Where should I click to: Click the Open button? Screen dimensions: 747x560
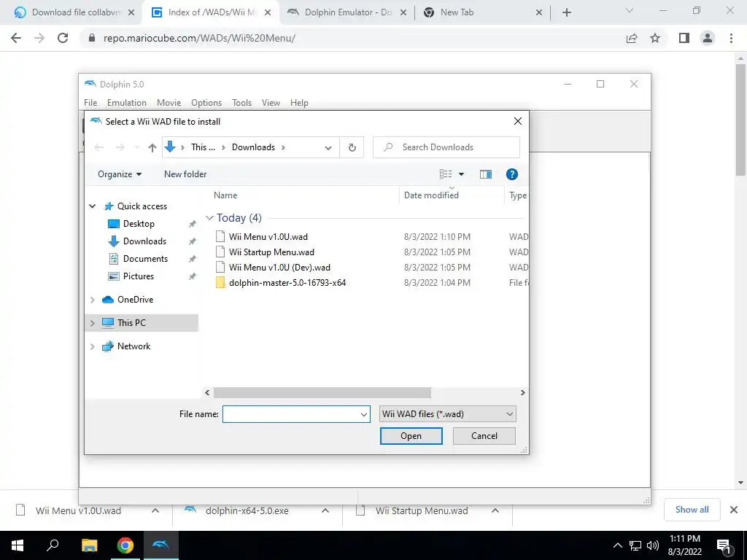(411, 436)
